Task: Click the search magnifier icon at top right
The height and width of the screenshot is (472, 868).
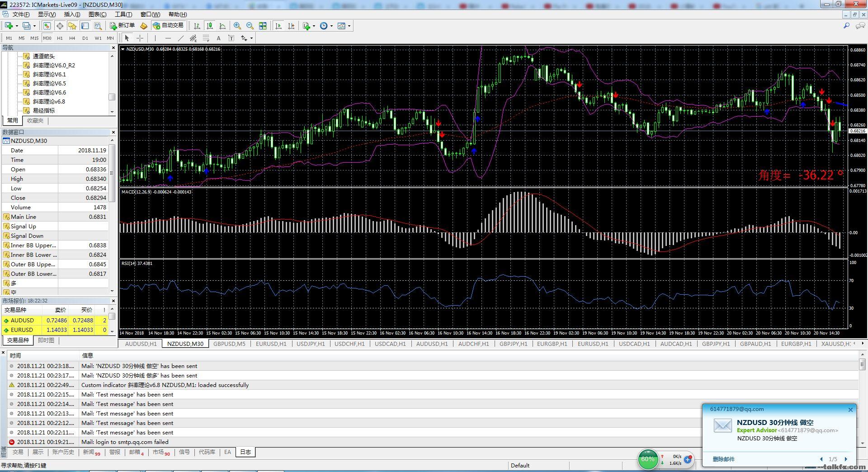Action: click(846, 26)
